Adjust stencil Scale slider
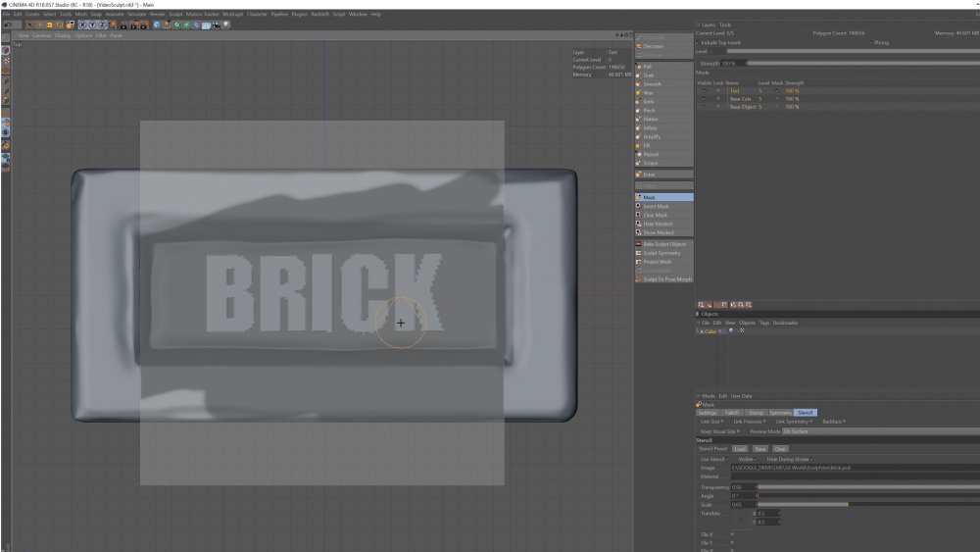The image size is (980, 552). coord(868,505)
